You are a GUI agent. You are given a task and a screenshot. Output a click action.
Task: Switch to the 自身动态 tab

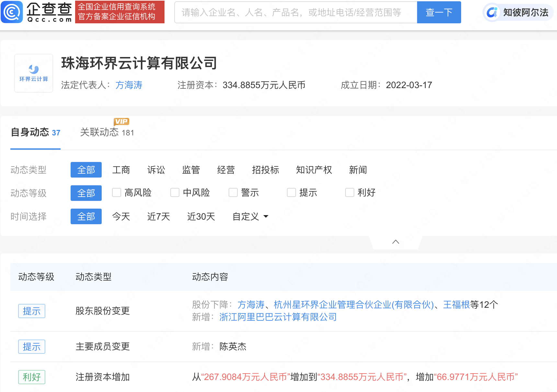point(35,133)
